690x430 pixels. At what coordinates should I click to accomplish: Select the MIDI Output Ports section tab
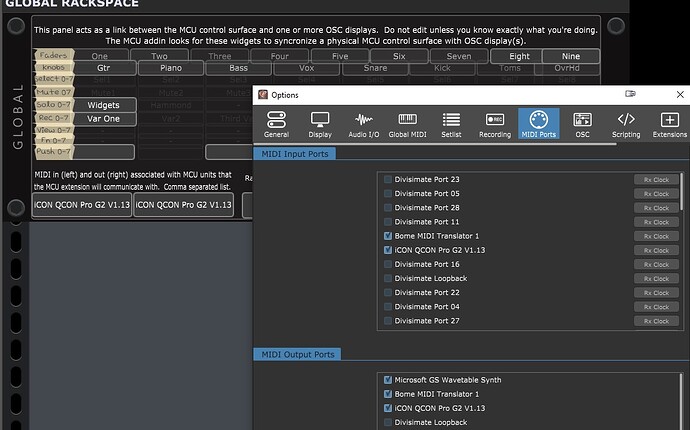(x=297, y=354)
